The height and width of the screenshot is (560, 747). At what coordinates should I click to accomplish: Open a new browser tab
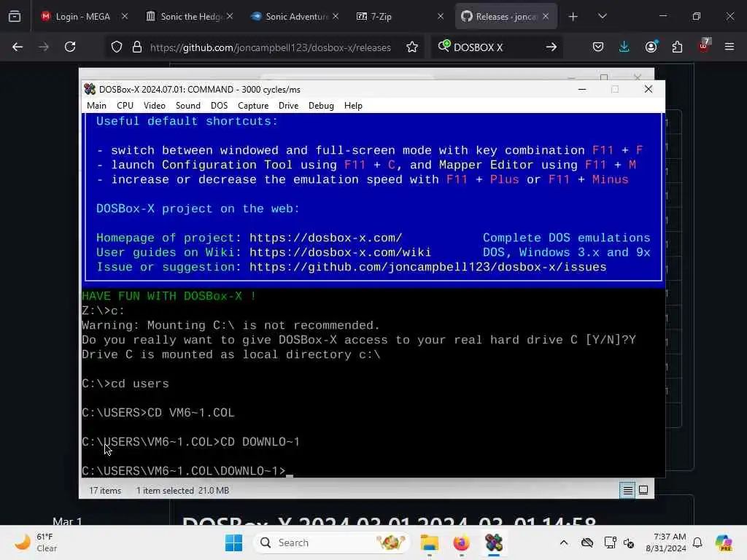pyautogui.click(x=573, y=17)
